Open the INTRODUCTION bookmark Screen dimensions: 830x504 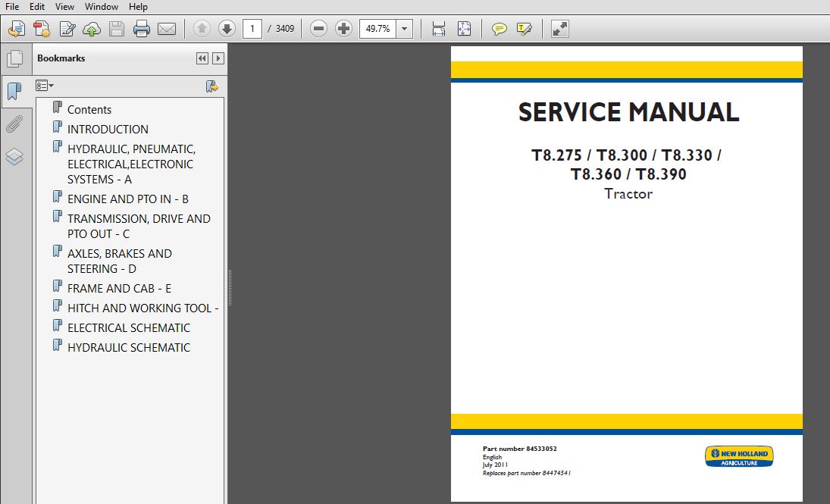pos(108,129)
